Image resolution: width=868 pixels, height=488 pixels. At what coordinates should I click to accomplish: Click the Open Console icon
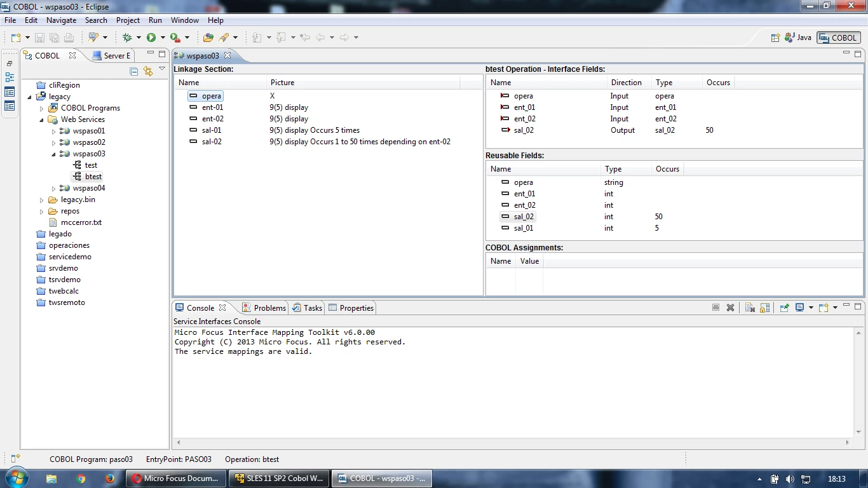pyautogui.click(x=824, y=308)
